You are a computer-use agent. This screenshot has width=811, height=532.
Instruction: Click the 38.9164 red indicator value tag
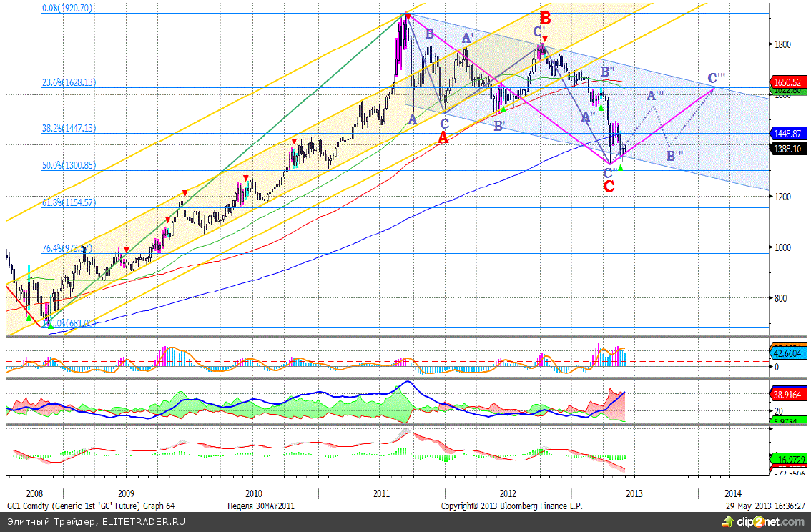pyautogui.click(x=789, y=394)
